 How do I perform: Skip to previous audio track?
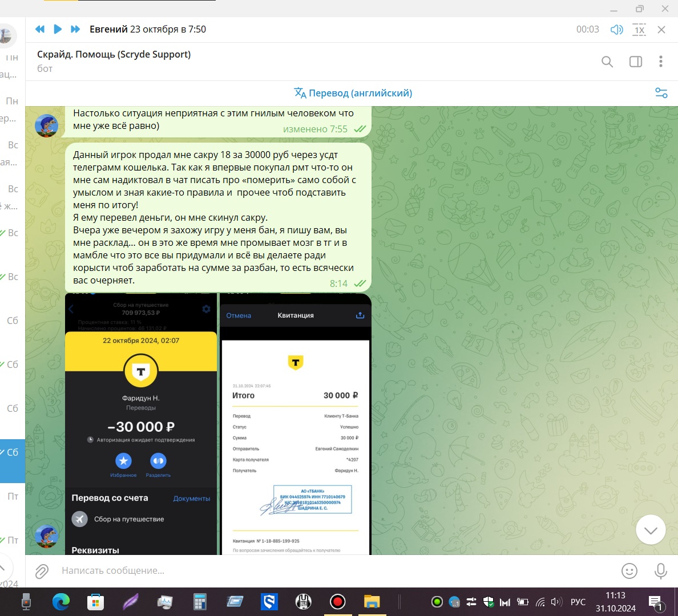click(x=40, y=29)
